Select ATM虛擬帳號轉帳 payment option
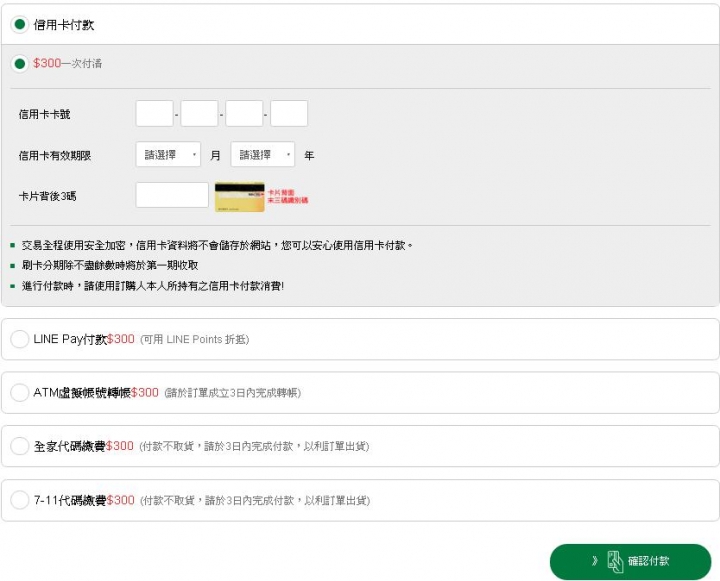The image size is (720, 581). tap(20, 393)
